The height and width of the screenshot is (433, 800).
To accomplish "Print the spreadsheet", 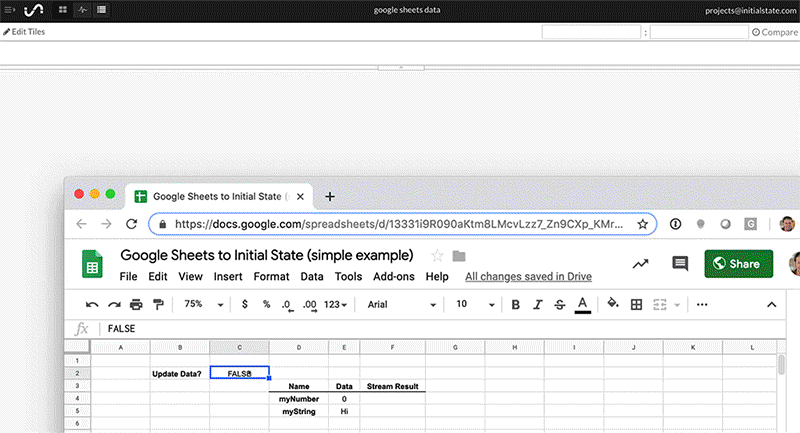I will 136,304.
